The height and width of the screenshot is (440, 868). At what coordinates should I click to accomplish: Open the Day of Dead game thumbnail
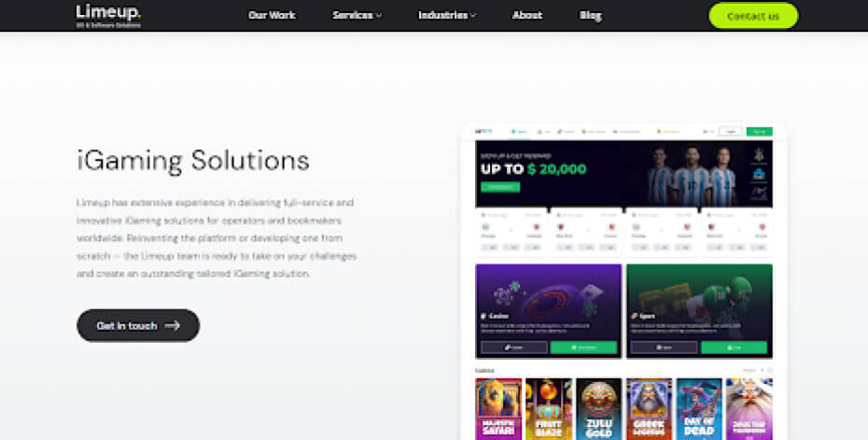coord(699,409)
